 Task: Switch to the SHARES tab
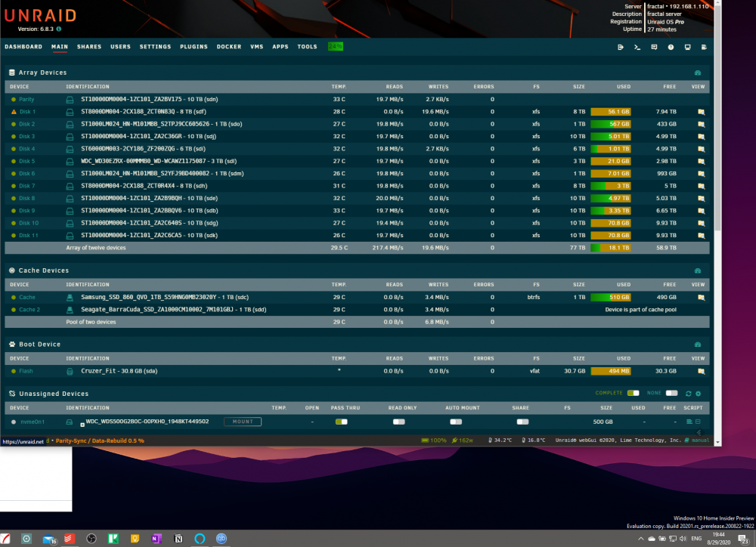point(89,47)
